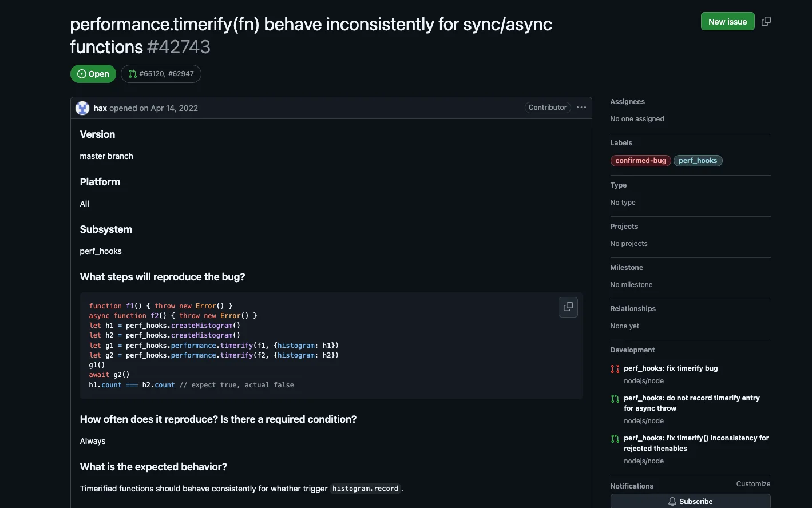Click PR icon for 'fix timerify() inconsistency'
812x508 pixels.
click(615, 439)
